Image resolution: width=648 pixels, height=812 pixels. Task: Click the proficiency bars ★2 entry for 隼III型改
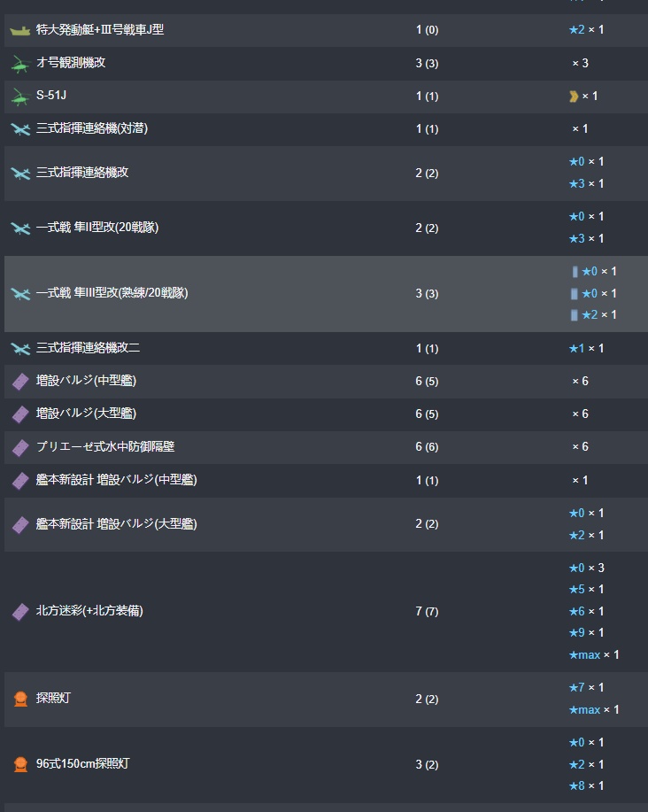pos(593,315)
